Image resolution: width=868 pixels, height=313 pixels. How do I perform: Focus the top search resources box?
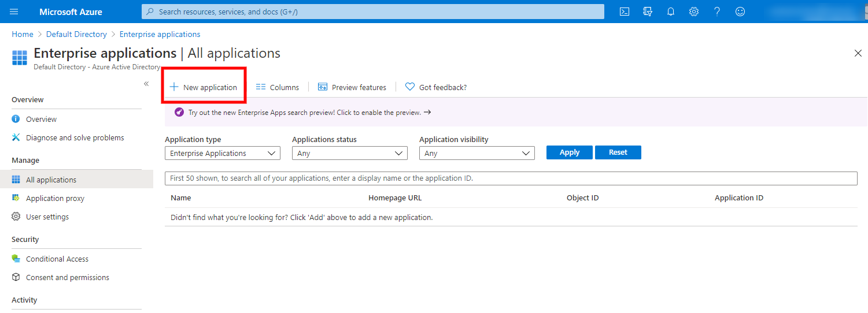(x=373, y=12)
